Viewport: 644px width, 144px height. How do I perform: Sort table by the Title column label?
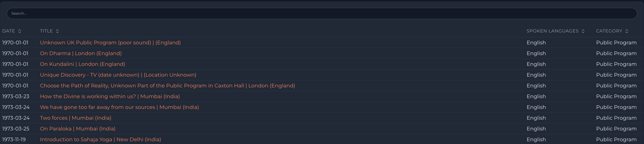tap(46, 31)
